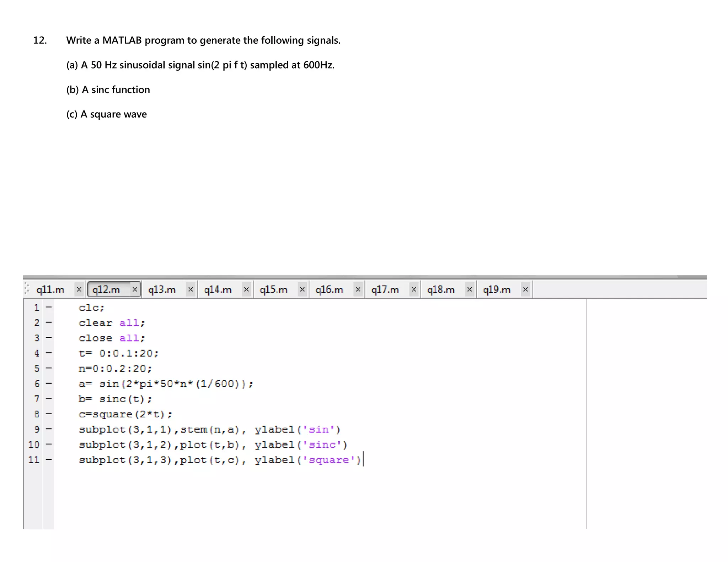Screen dimensions: 728x562
Task: Switch to the q17.m tab
Action: pos(385,290)
